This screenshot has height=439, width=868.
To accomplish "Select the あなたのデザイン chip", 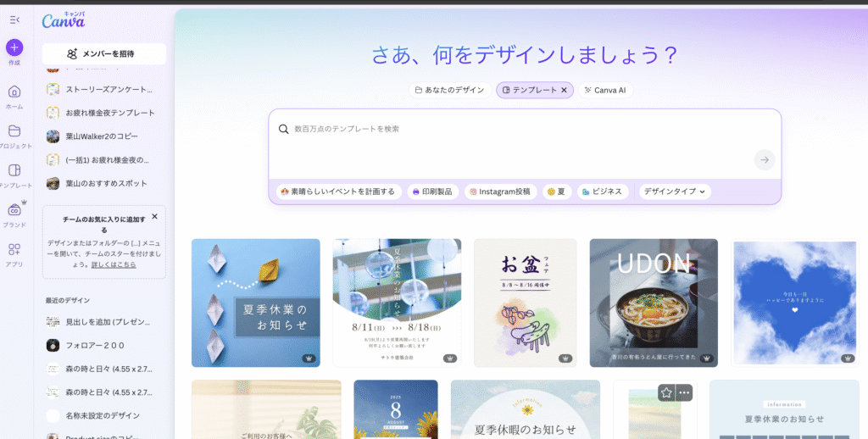I will pyautogui.click(x=450, y=90).
